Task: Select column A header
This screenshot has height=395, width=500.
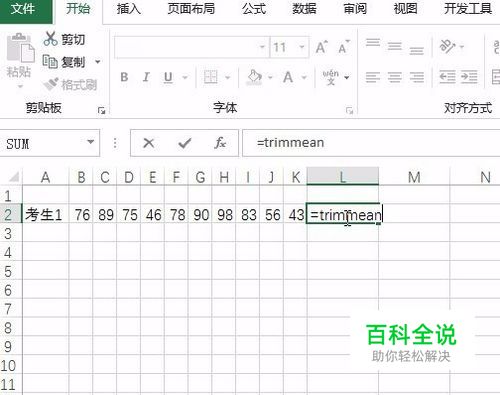Action: point(46,177)
